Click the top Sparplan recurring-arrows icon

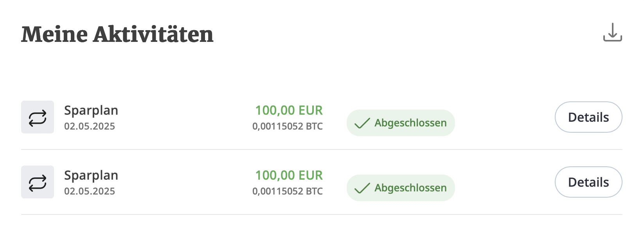[x=38, y=117]
